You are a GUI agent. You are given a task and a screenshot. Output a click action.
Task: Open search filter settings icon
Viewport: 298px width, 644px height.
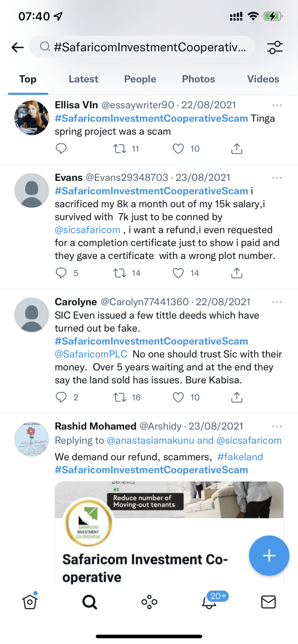275,47
